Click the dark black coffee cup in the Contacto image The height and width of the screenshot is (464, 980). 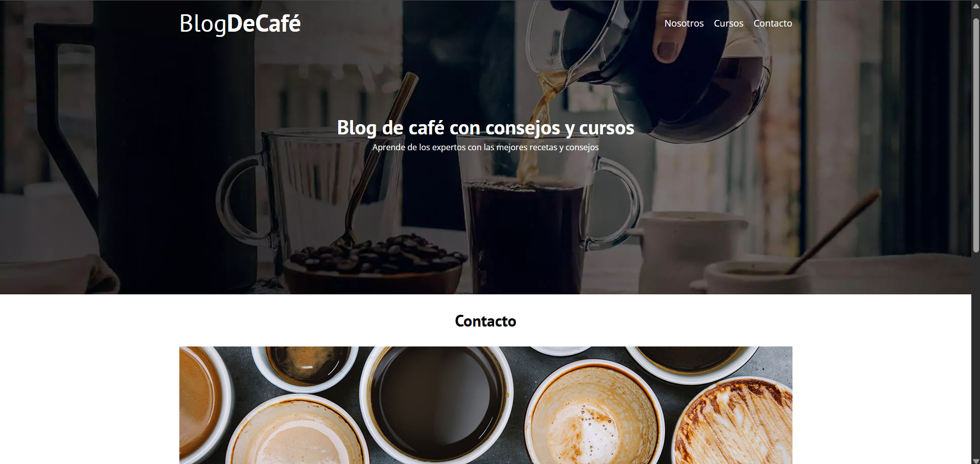click(436, 403)
